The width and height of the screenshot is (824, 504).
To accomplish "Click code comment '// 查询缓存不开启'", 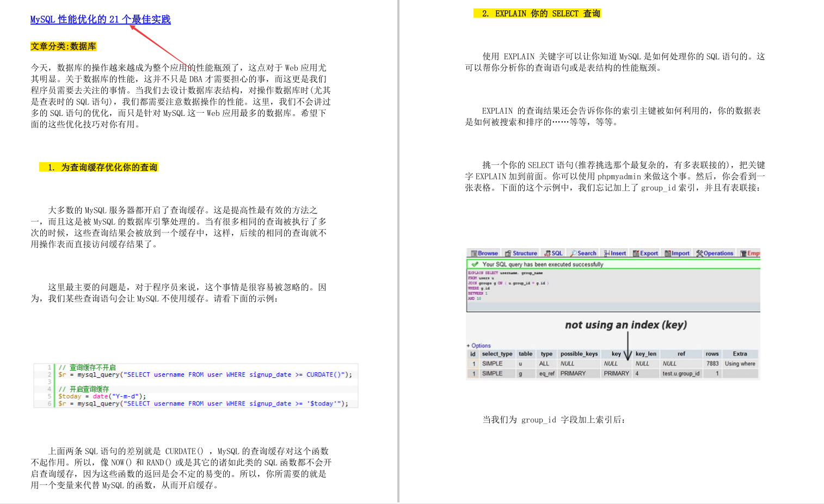I will click(x=87, y=367).
